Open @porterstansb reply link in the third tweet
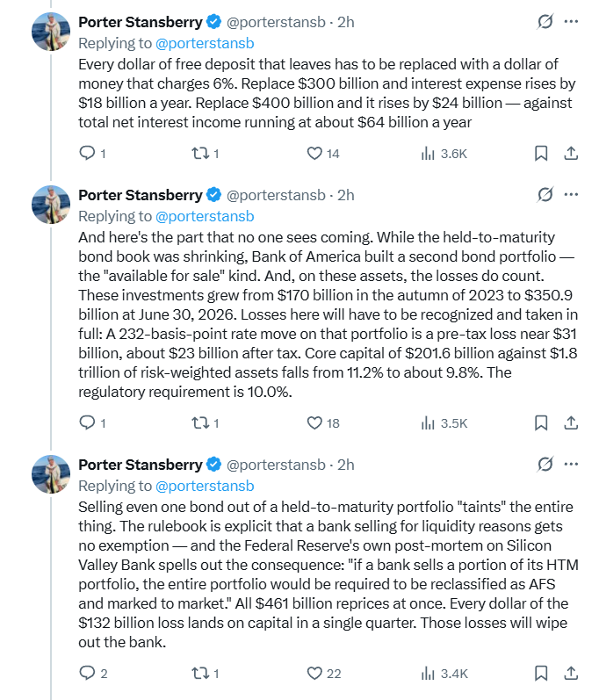Screen dimensions: 599x700 (205, 486)
